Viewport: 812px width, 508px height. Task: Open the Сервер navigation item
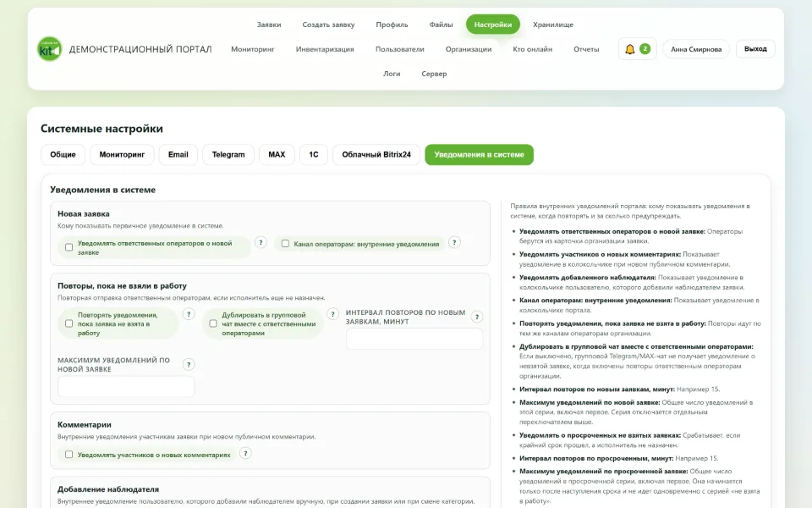434,74
